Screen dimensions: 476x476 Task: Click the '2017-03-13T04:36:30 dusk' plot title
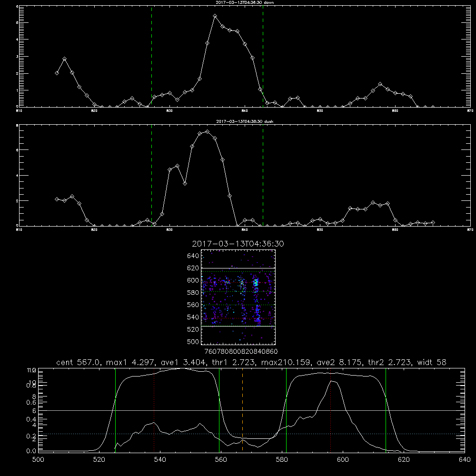click(x=245, y=121)
